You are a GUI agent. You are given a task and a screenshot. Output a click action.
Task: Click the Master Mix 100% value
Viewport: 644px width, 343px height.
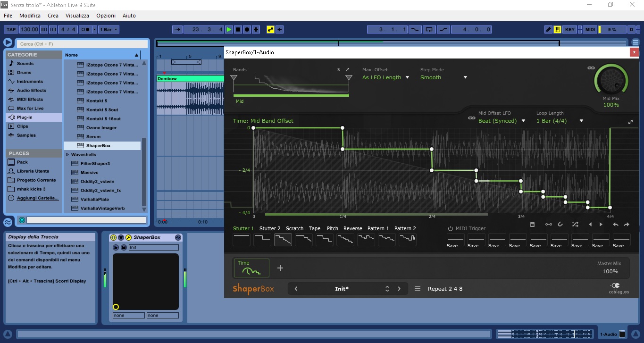(x=610, y=271)
